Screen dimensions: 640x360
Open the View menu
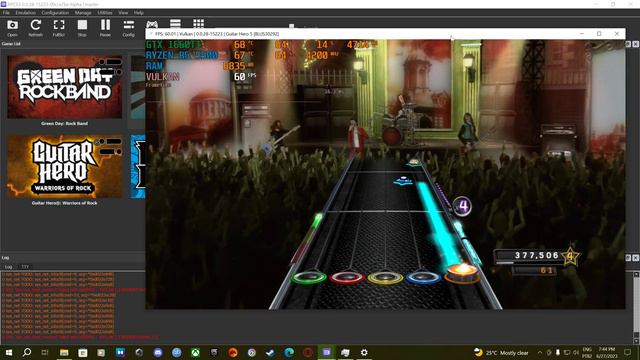pos(123,13)
